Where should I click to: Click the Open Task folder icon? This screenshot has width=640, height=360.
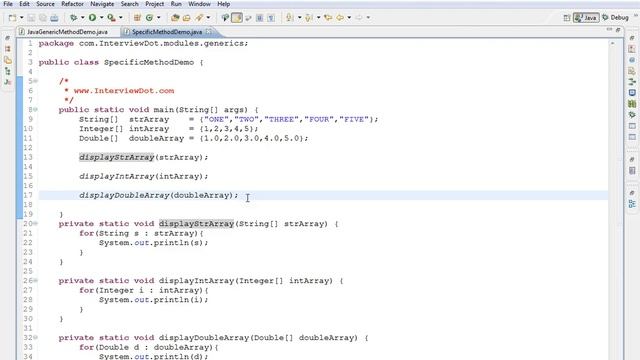187,18
